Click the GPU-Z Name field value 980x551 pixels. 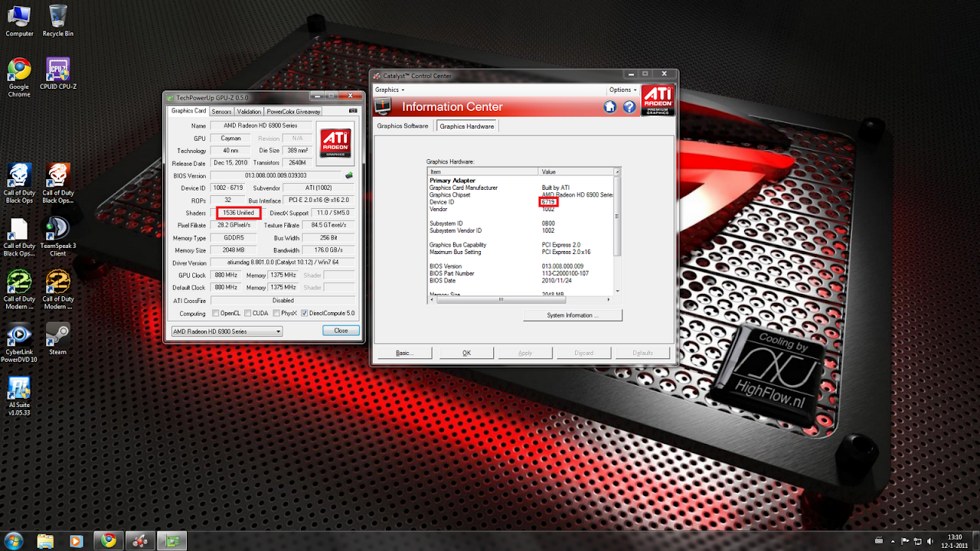(x=261, y=126)
